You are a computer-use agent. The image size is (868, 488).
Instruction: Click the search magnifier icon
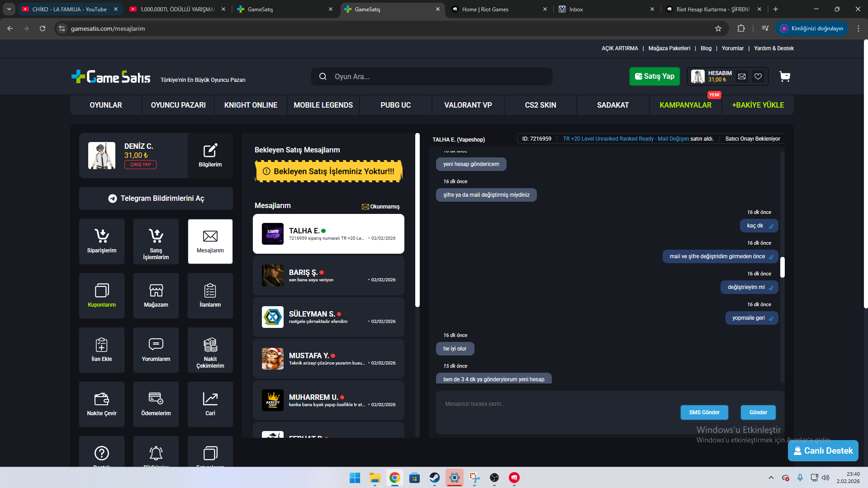(x=323, y=76)
